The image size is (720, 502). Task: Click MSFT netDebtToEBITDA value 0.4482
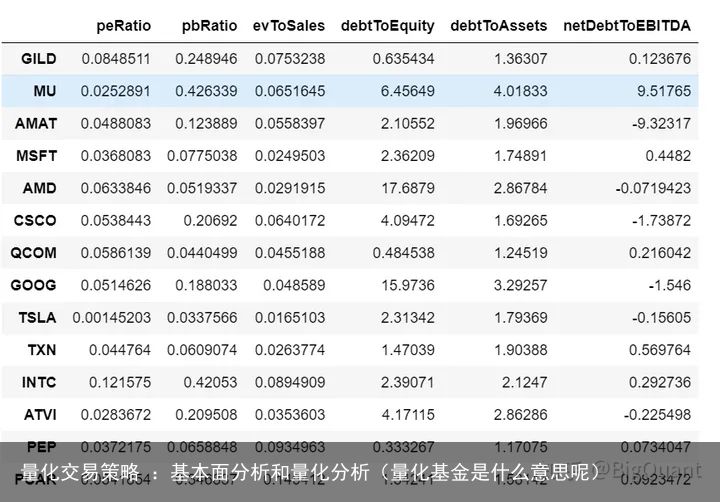point(668,156)
